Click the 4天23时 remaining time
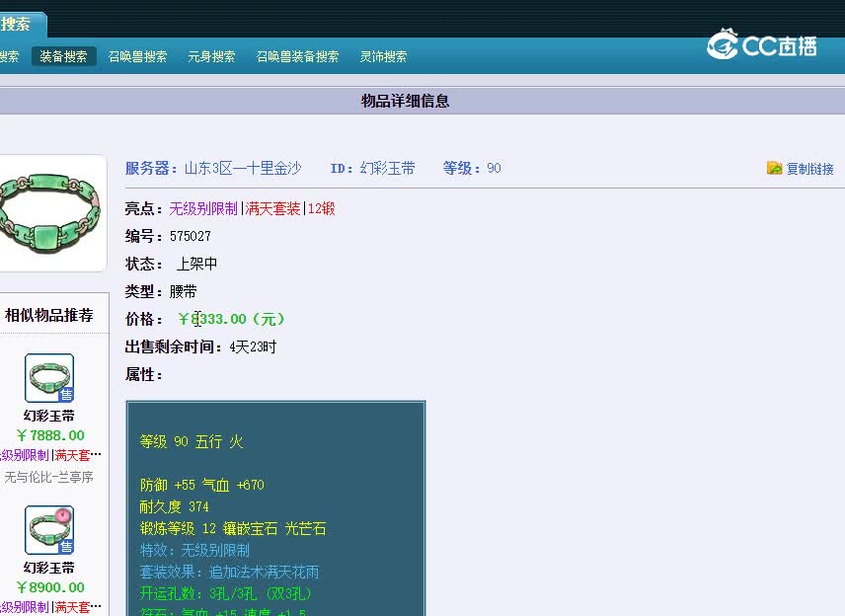The image size is (845, 616). [253, 346]
